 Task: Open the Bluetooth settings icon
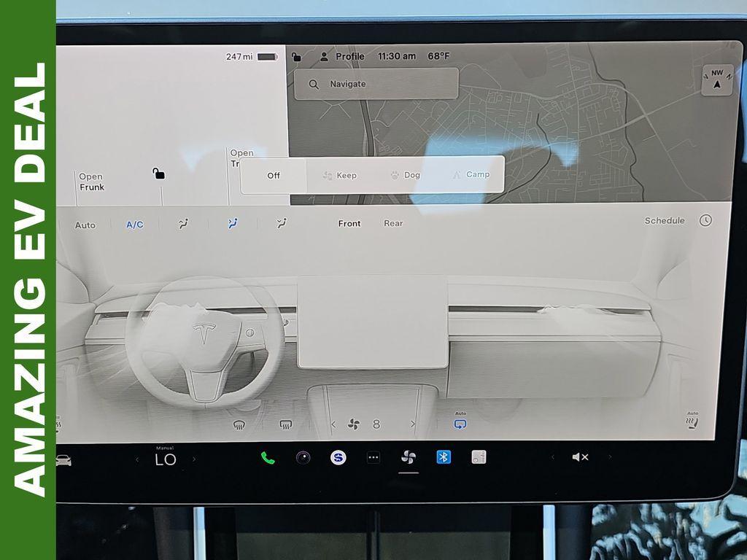[x=444, y=457]
